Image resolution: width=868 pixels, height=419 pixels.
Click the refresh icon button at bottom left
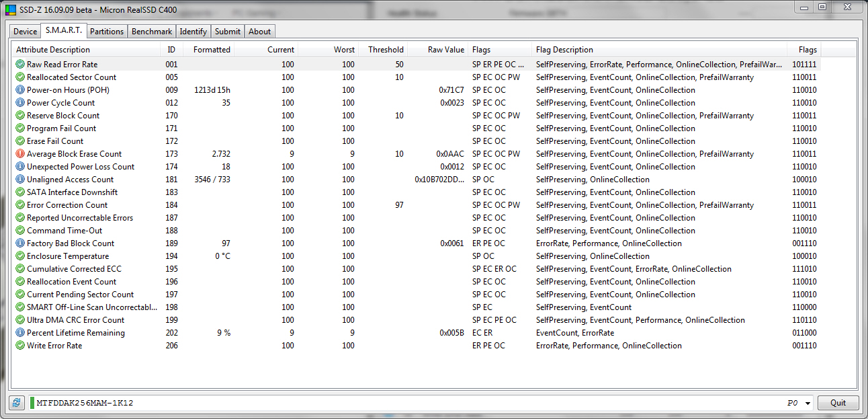pos(17,403)
